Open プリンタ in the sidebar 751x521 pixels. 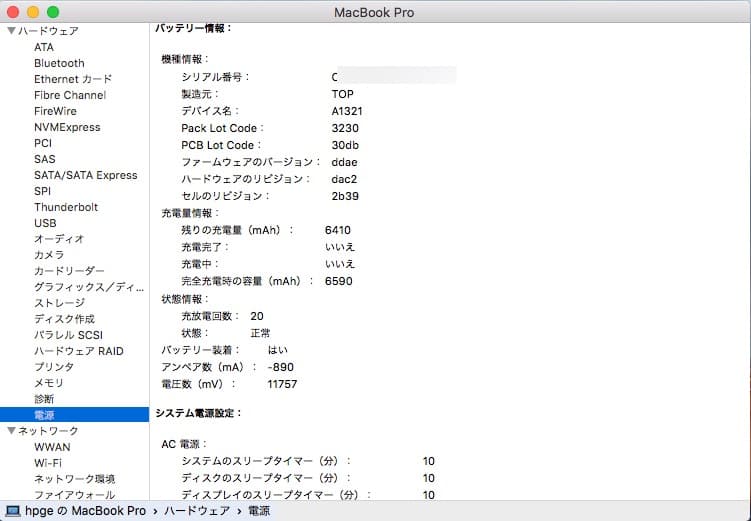[x=54, y=367]
